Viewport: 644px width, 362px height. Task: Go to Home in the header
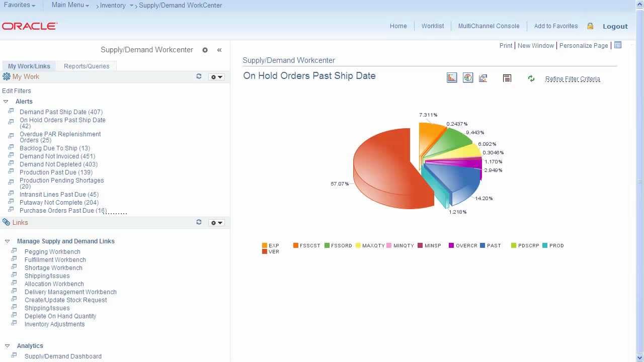pyautogui.click(x=398, y=26)
